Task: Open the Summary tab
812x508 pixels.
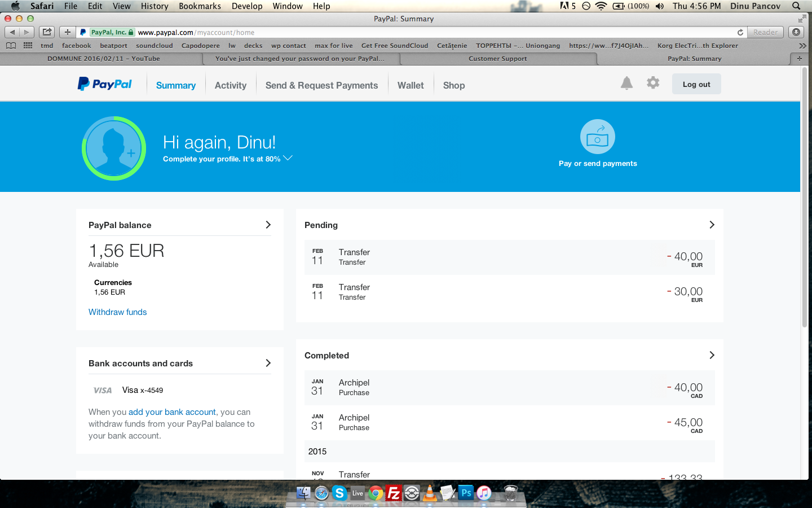Action: [176, 85]
